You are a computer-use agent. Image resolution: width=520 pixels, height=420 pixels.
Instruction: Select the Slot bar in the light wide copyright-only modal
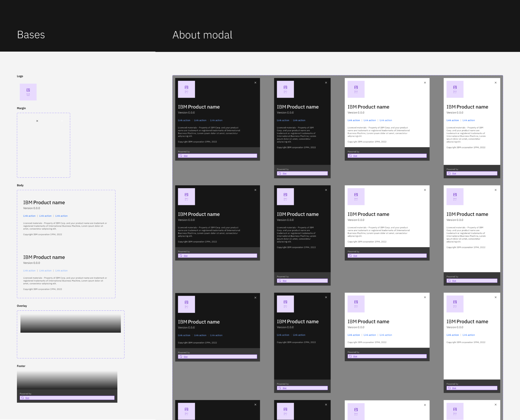coord(387,356)
